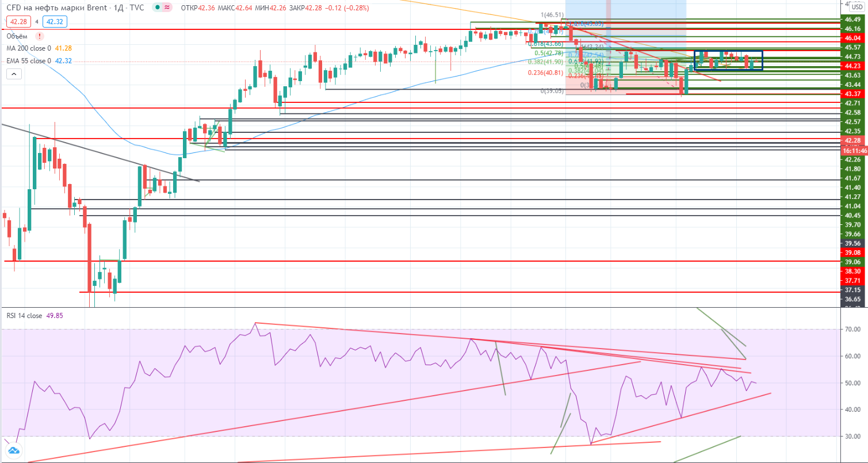Click the pink delayed data ≈ icon
Viewport: 868px width, 463px height.
[167, 8]
